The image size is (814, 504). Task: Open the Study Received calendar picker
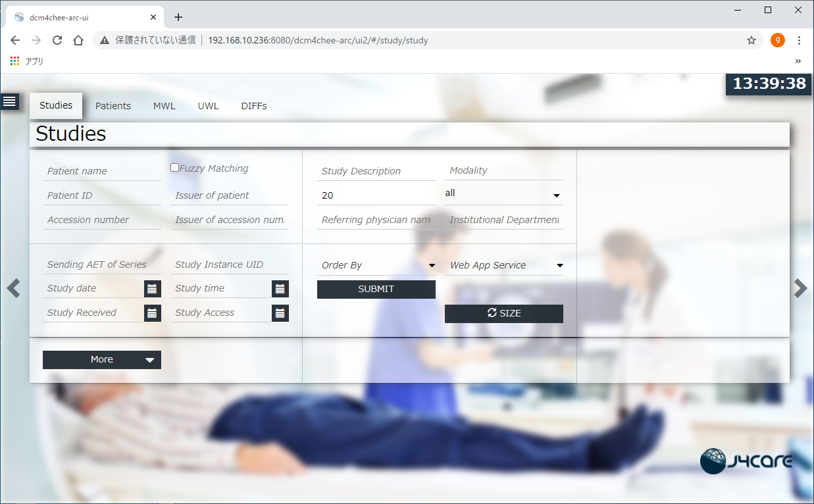click(x=152, y=313)
